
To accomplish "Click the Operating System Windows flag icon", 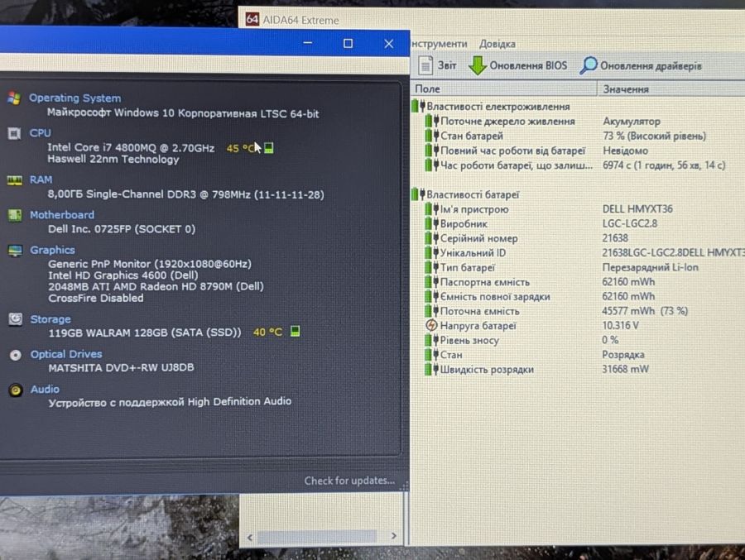I will 14,98.
